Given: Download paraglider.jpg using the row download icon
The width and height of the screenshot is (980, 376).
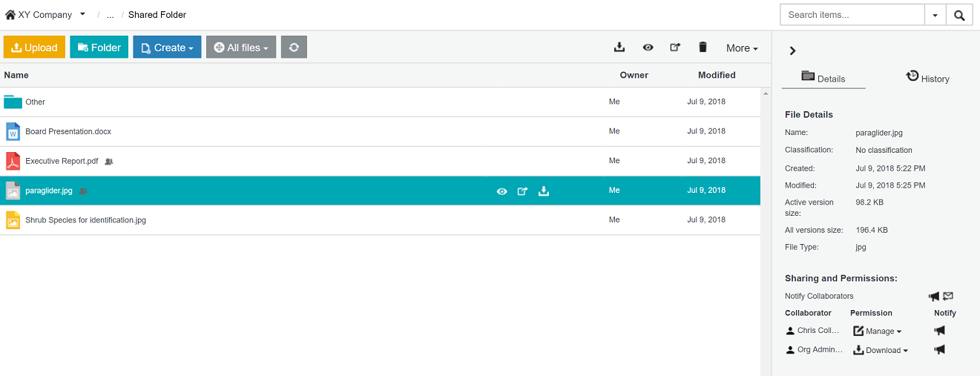Looking at the screenshot, I should click(544, 191).
